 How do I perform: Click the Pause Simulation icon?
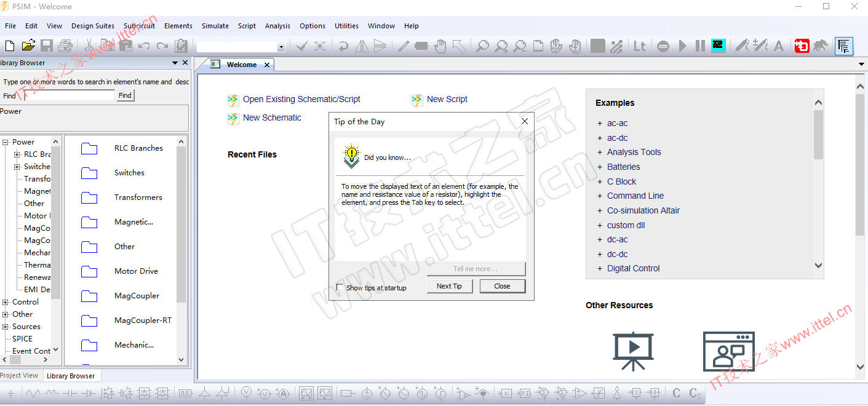click(700, 46)
